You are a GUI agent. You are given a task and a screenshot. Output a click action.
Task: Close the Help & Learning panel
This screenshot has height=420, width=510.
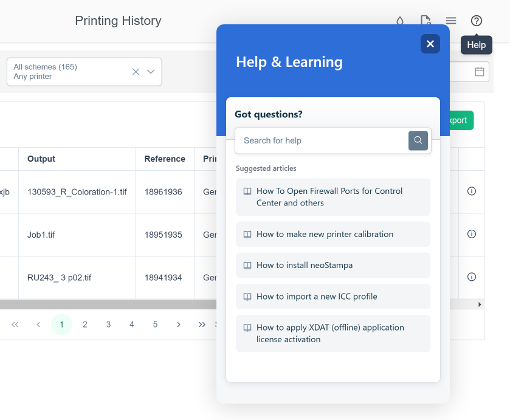pyautogui.click(x=430, y=44)
